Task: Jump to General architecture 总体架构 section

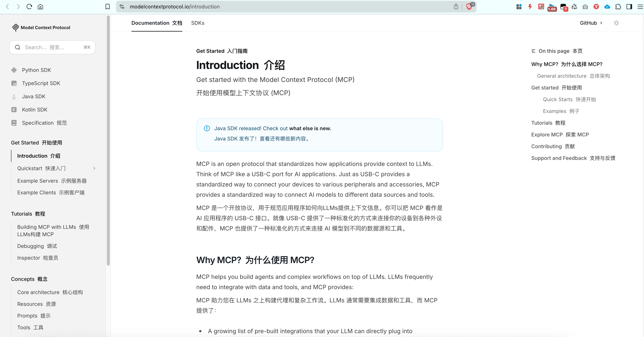Action: [x=574, y=76]
